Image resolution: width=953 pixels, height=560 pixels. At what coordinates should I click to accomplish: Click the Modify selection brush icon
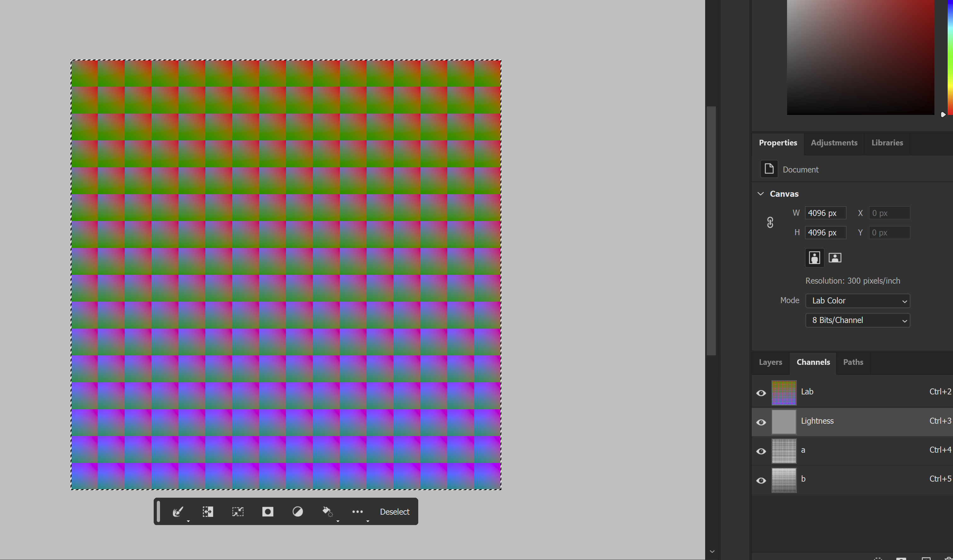[x=178, y=512]
